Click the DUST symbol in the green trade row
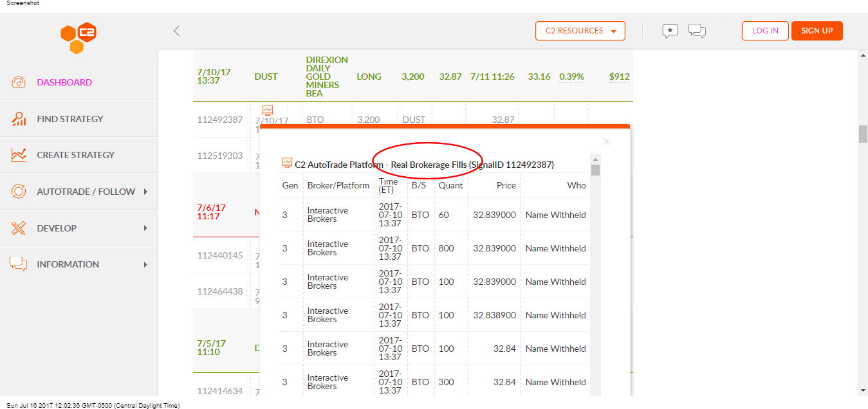The width and height of the screenshot is (868, 409). click(266, 77)
